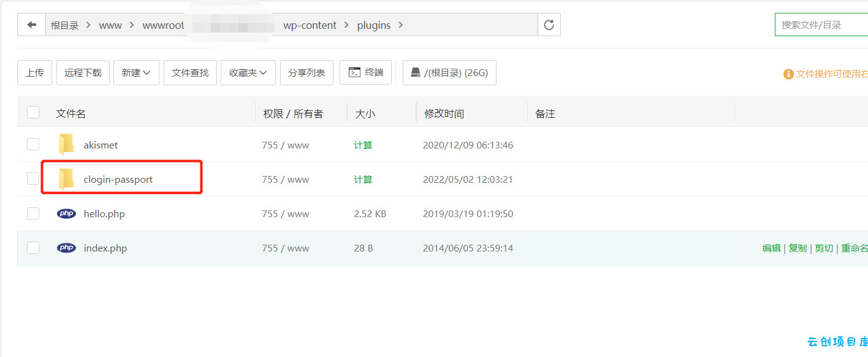Image resolution: width=868 pixels, height=357 pixels.
Task: Click 复制 for index.php
Action: pyautogui.click(x=798, y=248)
